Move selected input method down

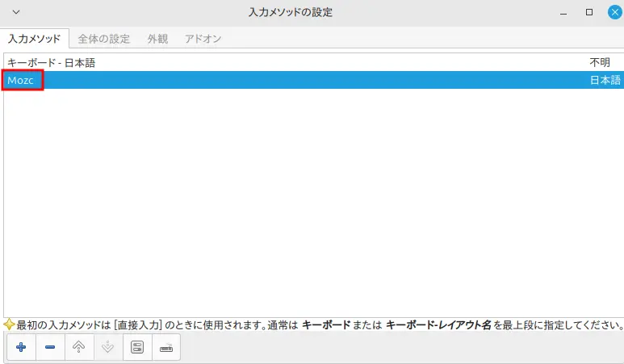pyautogui.click(x=108, y=347)
